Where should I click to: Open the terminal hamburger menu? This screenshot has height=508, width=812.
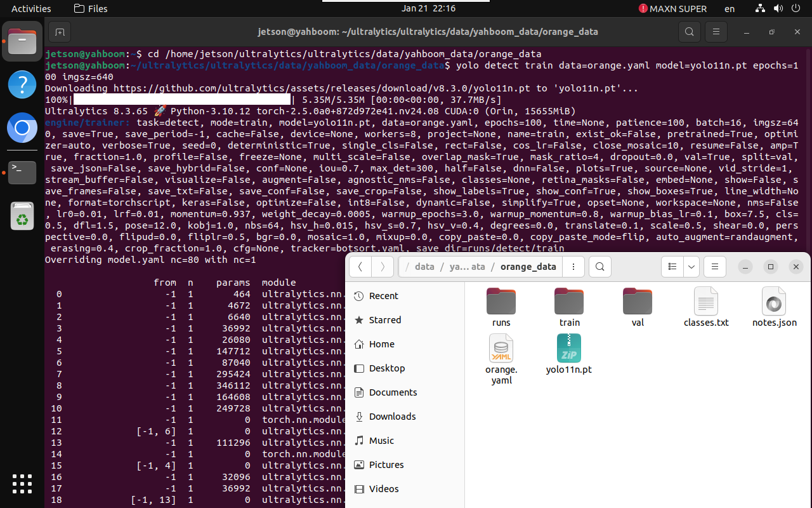[716, 32]
